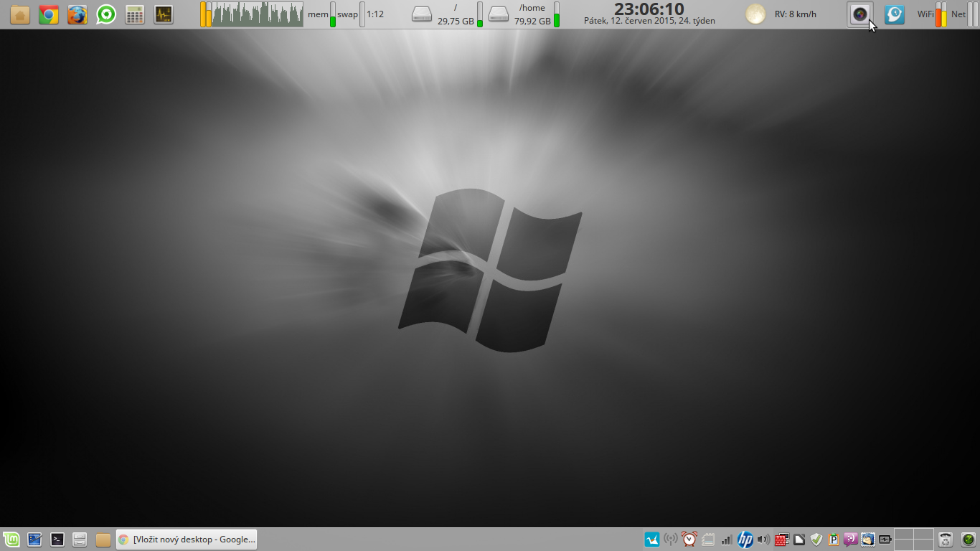
Task: Click the mem usage bar
Action: tap(333, 14)
